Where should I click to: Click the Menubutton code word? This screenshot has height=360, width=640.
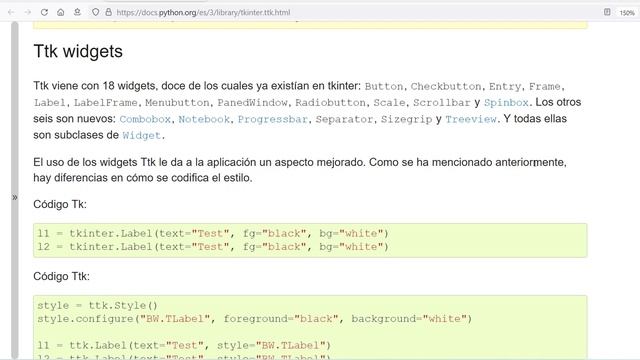tap(177, 102)
